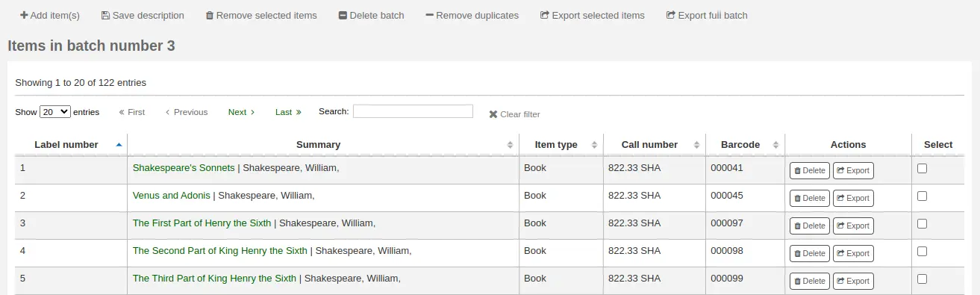Sort by Label number column
Viewport: 980px width, 295px height.
(71, 145)
